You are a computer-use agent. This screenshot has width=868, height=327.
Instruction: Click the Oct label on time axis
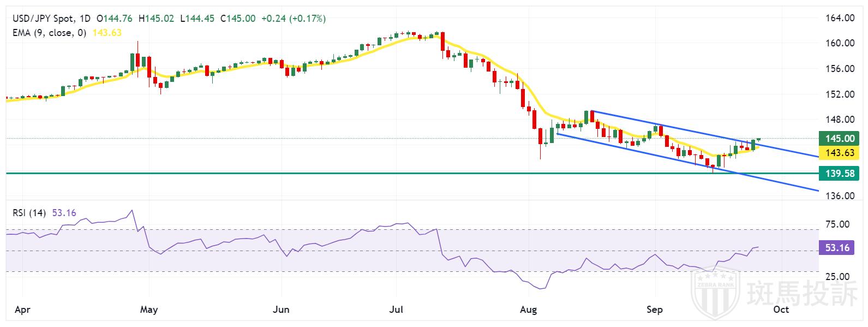781,310
